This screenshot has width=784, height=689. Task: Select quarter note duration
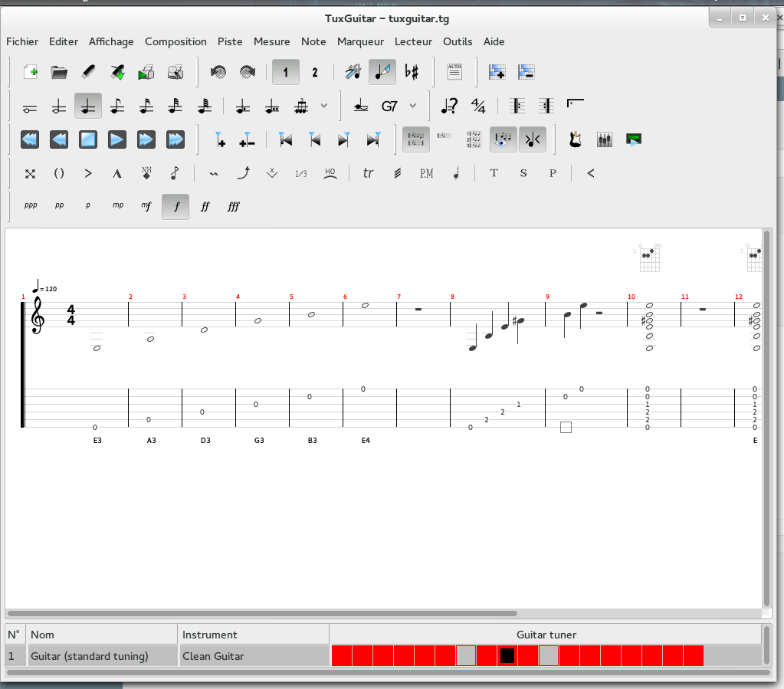(x=88, y=106)
